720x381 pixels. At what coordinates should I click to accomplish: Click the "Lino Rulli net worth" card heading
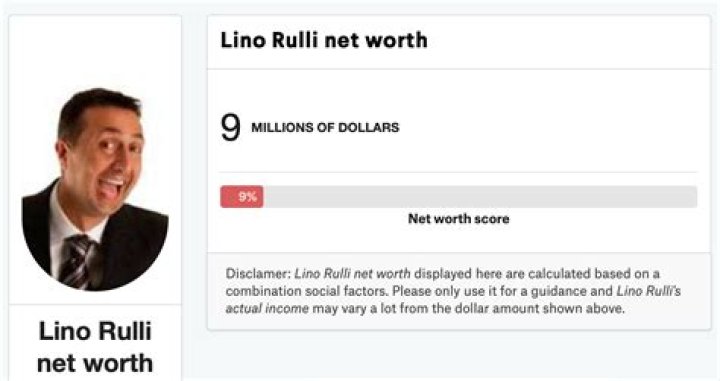[x=324, y=40]
